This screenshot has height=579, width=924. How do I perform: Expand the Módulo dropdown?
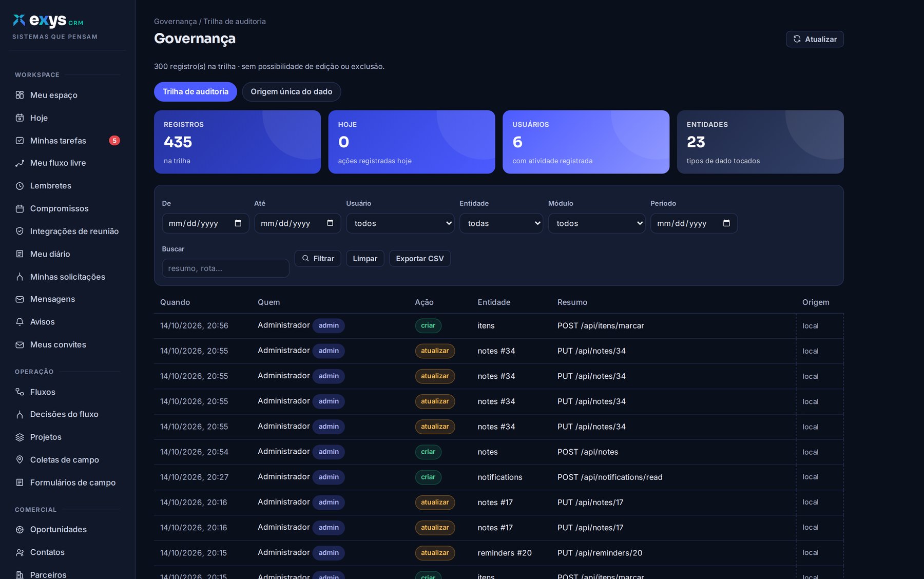pos(596,223)
